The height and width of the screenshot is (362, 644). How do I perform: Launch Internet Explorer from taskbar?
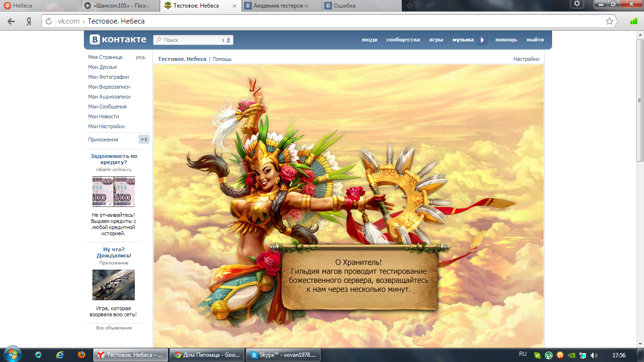[x=60, y=355]
